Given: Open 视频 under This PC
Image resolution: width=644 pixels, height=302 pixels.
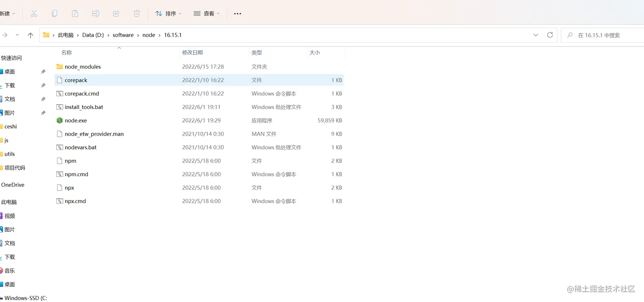Looking at the screenshot, I should [x=10, y=216].
